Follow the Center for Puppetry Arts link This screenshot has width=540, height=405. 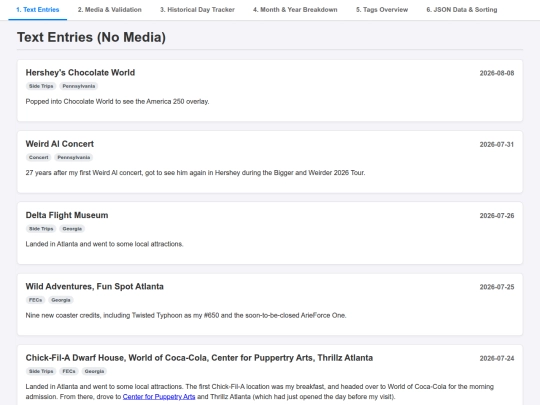(x=159, y=397)
